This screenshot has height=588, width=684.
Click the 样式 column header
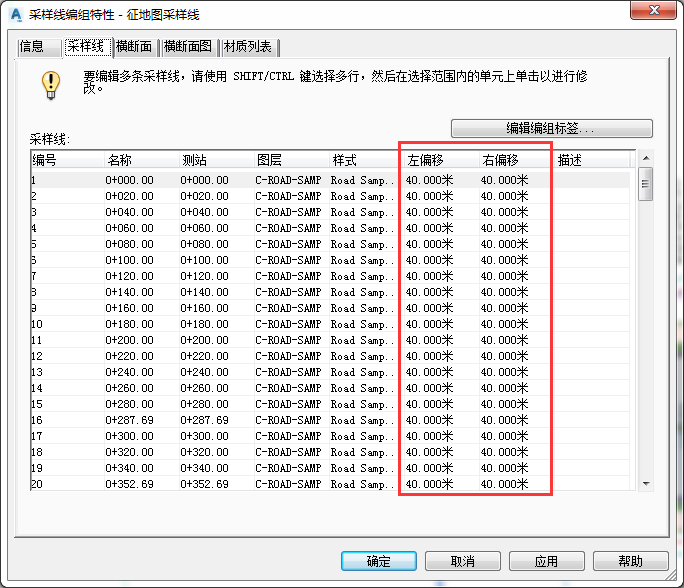[366, 160]
